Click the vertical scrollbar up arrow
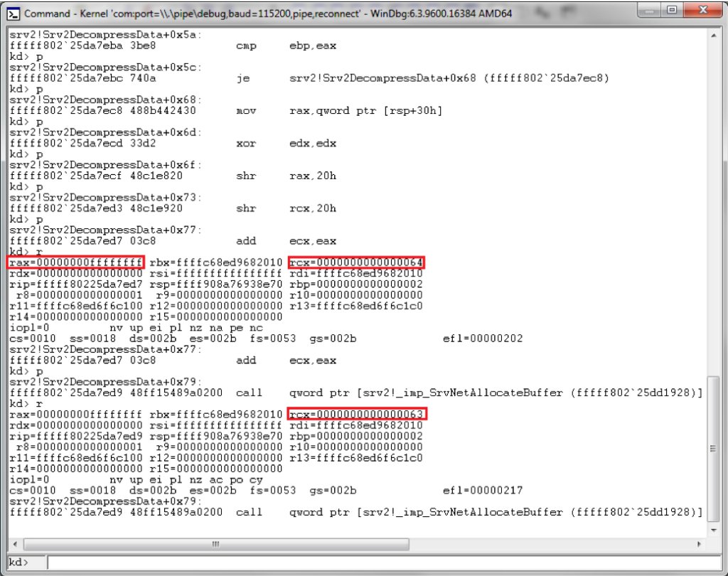728x576 pixels. click(714, 36)
